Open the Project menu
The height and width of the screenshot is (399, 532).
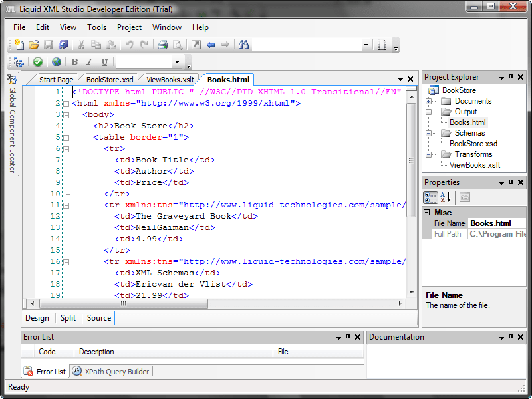129,27
